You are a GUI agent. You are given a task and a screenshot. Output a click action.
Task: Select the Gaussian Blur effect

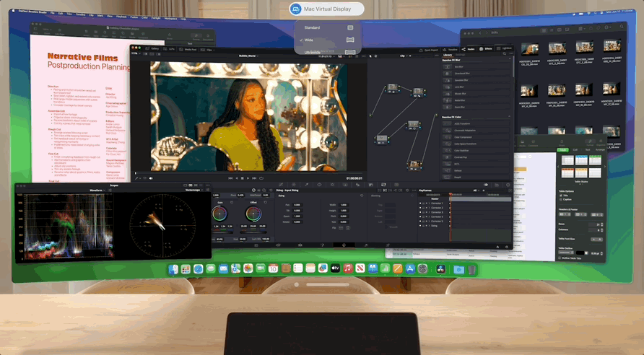[476, 80]
